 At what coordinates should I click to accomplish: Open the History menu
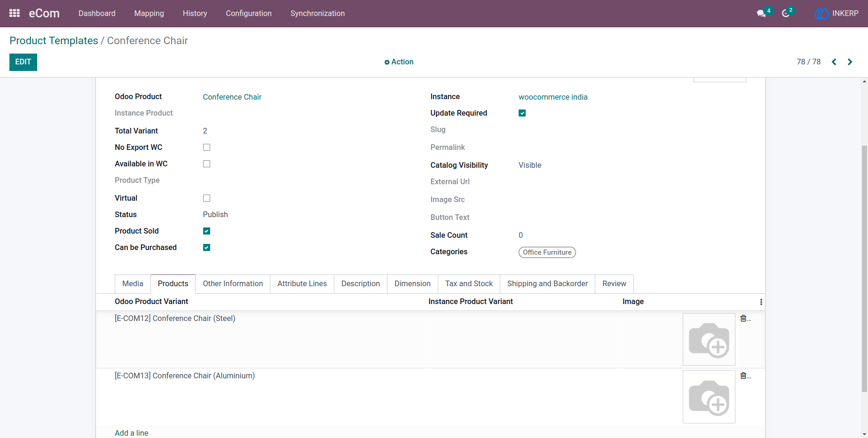pos(195,14)
